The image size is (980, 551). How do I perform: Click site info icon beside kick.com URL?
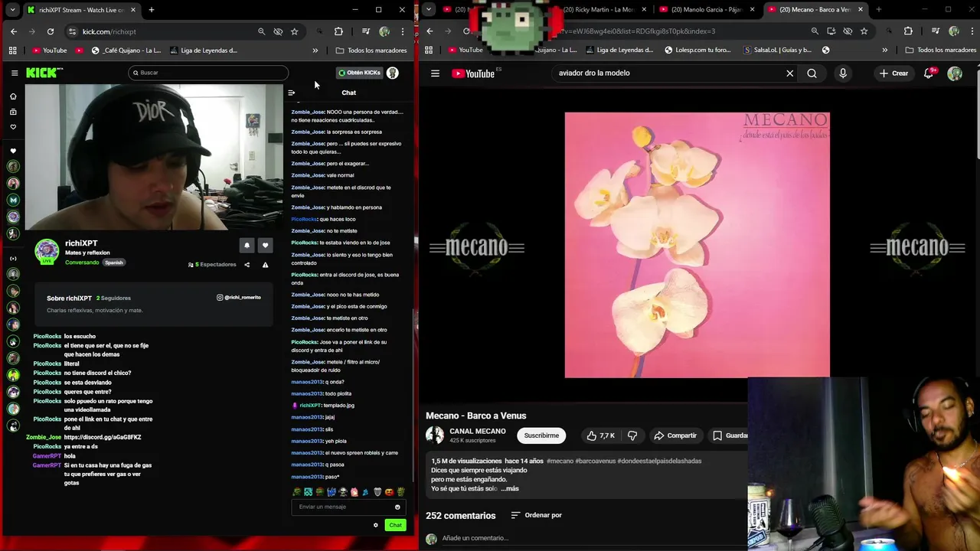click(x=73, y=31)
